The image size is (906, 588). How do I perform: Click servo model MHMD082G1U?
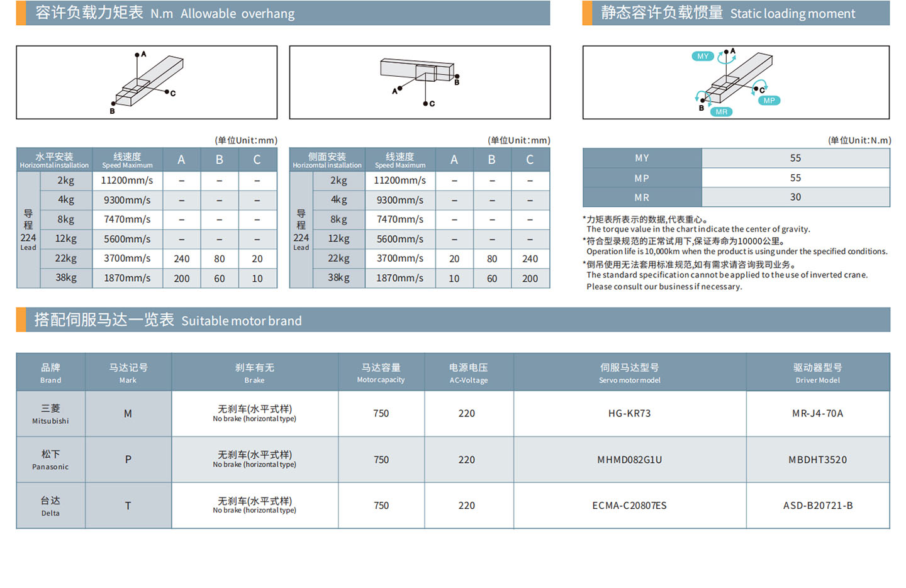coord(630,460)
